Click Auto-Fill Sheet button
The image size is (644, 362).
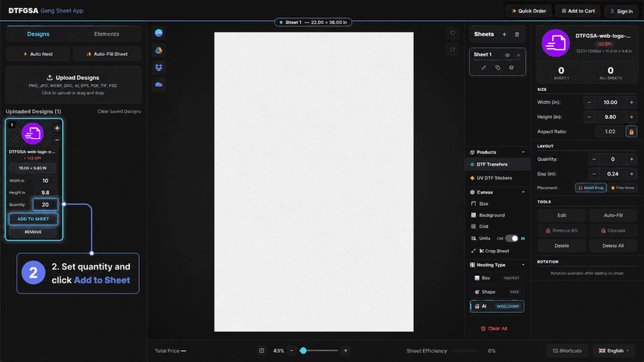pos(107,54)
